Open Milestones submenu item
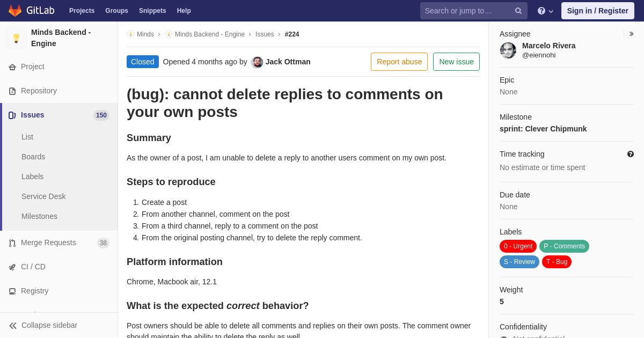 pyautogui.click(x=39, y=216)
